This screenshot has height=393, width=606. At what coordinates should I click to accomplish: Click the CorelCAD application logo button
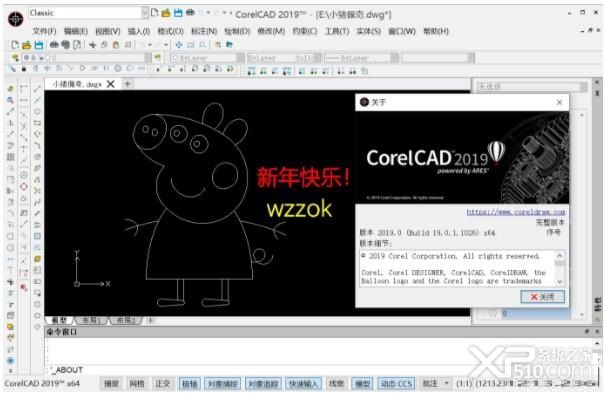(15, 19)
